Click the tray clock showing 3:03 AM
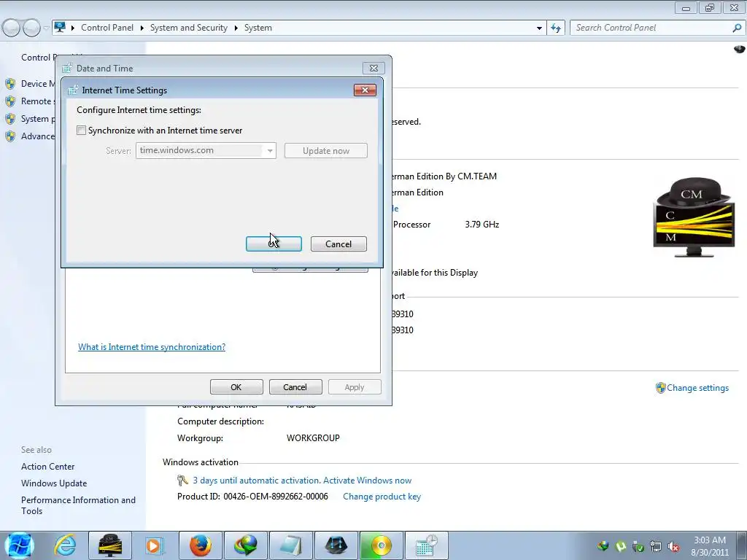The height and width of the screenshot is (560, 747). point(709,546)
